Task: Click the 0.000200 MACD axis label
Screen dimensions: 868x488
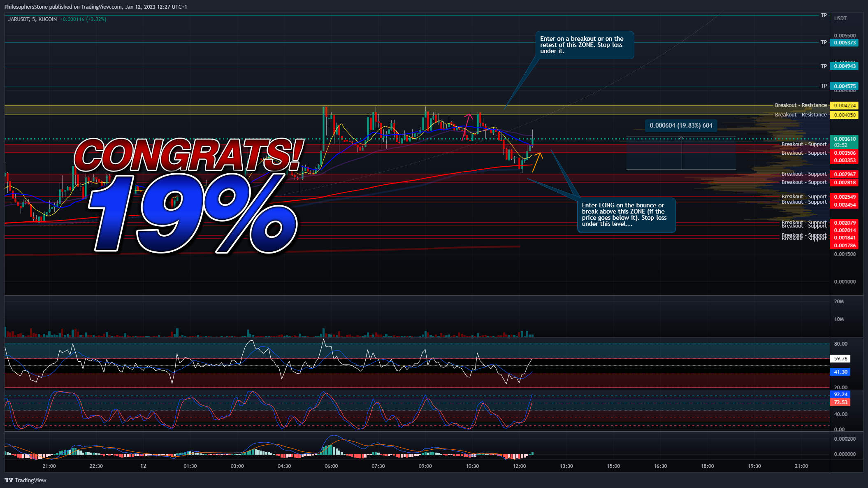Action: [845, 439]
